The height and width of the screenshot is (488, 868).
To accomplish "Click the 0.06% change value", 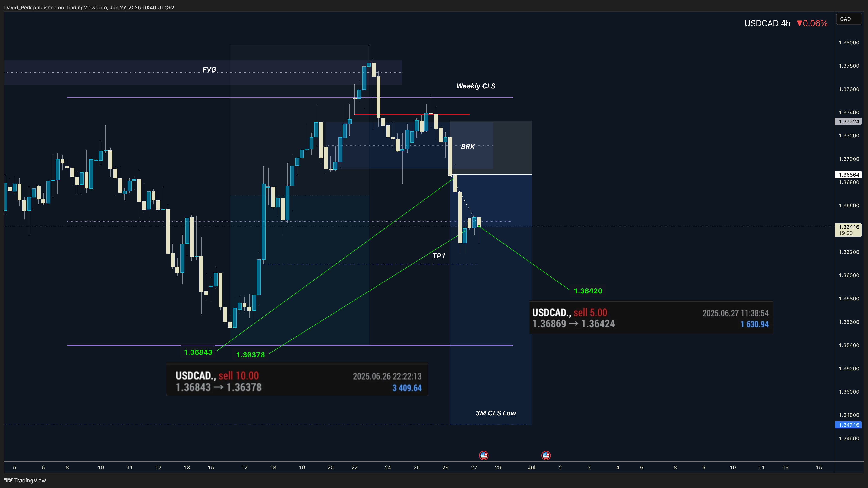I will click(812, 23).
